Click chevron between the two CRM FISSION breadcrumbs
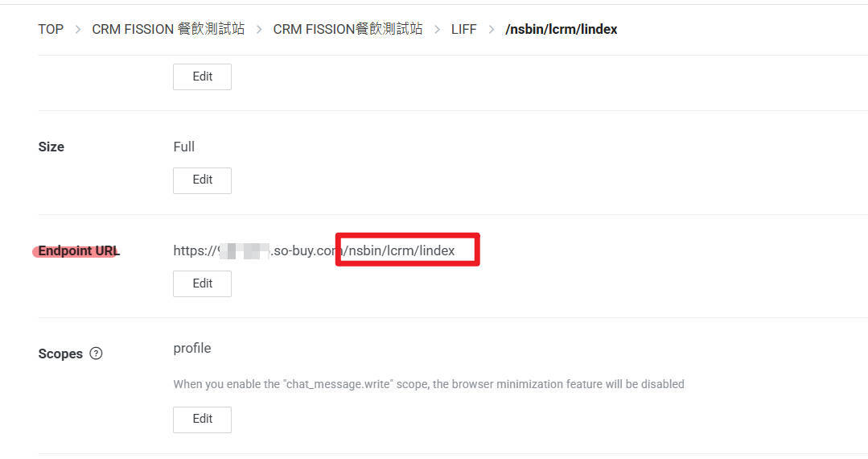This screenshot has width=868, height=459. click(x=259, y=29)
